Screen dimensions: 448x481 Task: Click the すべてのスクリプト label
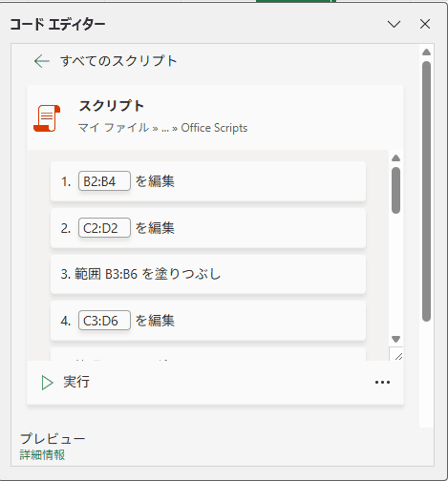point(118,61)
